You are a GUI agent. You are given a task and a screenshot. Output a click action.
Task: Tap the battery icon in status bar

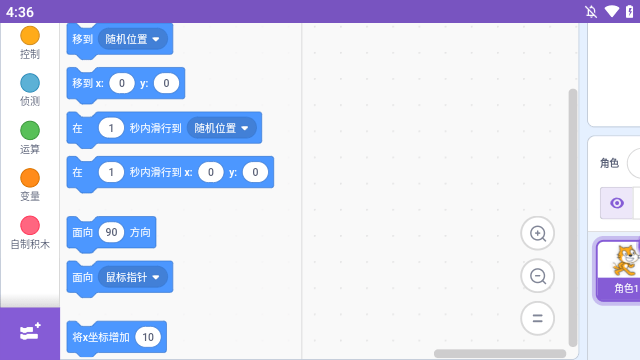pyautogui.click(x=630, y=11)
